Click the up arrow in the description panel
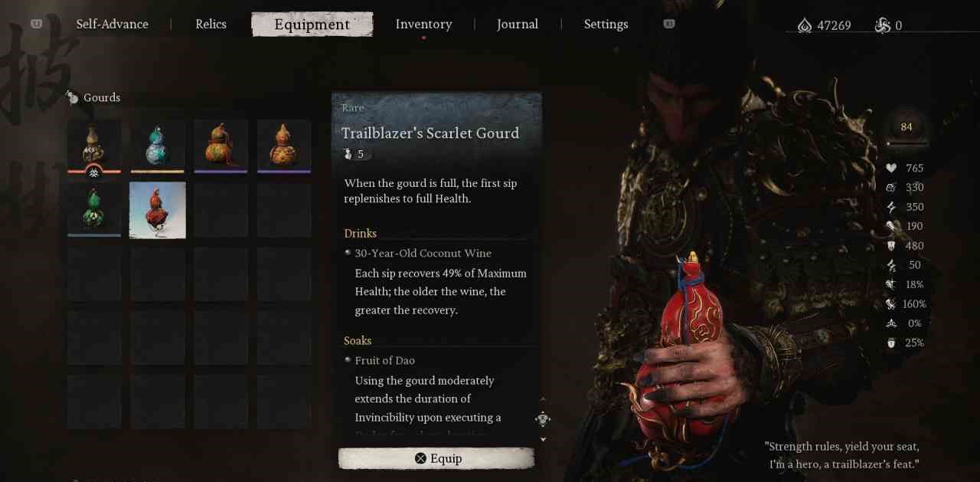Viewport: 980px width, 482px height. point(544,399)
